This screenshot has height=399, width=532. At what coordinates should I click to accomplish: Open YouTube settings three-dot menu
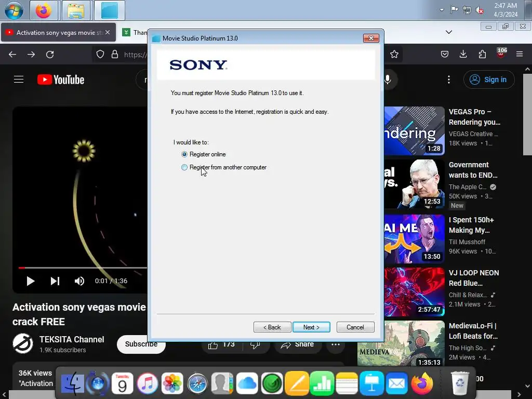click(x=449, y=79)
